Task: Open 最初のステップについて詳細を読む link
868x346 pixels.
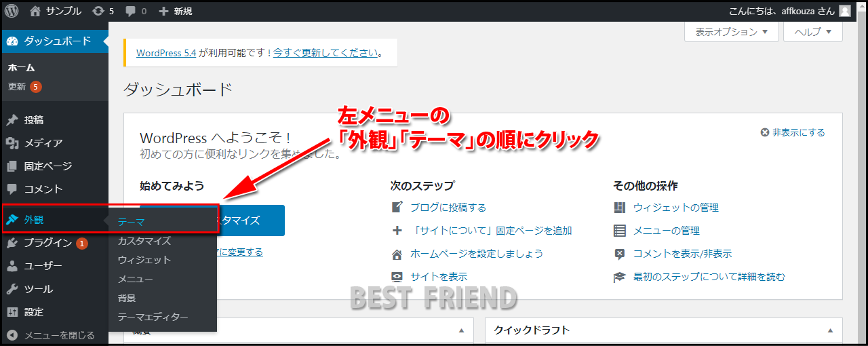Action: point(709,277)
